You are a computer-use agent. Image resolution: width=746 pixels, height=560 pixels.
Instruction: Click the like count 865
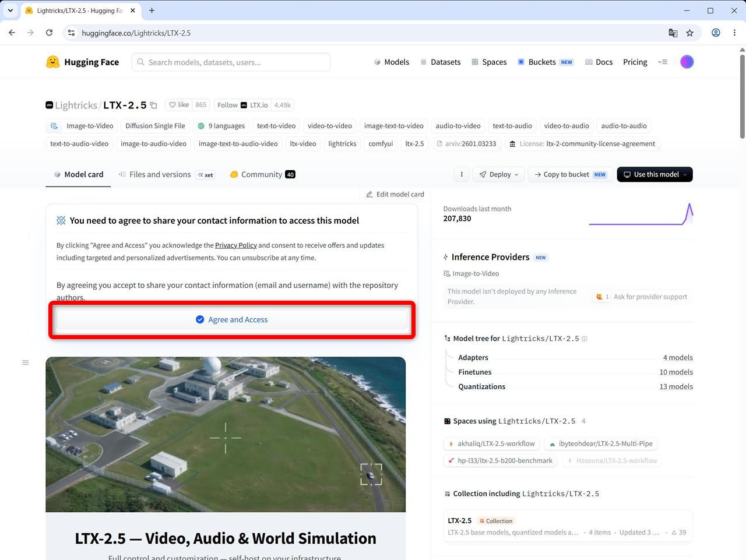coord(201,105)
